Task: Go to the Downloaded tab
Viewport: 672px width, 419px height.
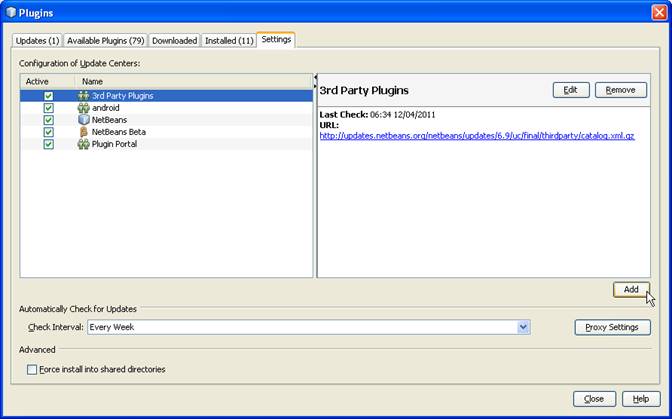Action: [x=174, y=41]
